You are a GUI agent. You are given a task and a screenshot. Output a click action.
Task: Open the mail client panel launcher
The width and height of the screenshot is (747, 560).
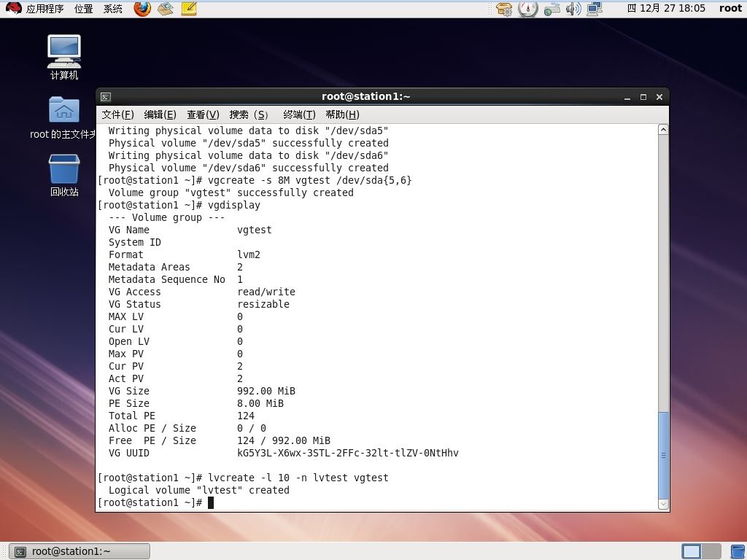[166, 9]
